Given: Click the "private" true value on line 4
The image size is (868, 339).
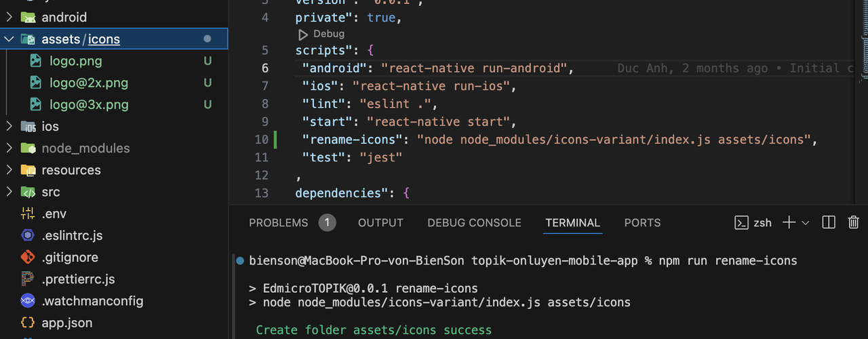Looking at the screenshot, I should 381,18.
